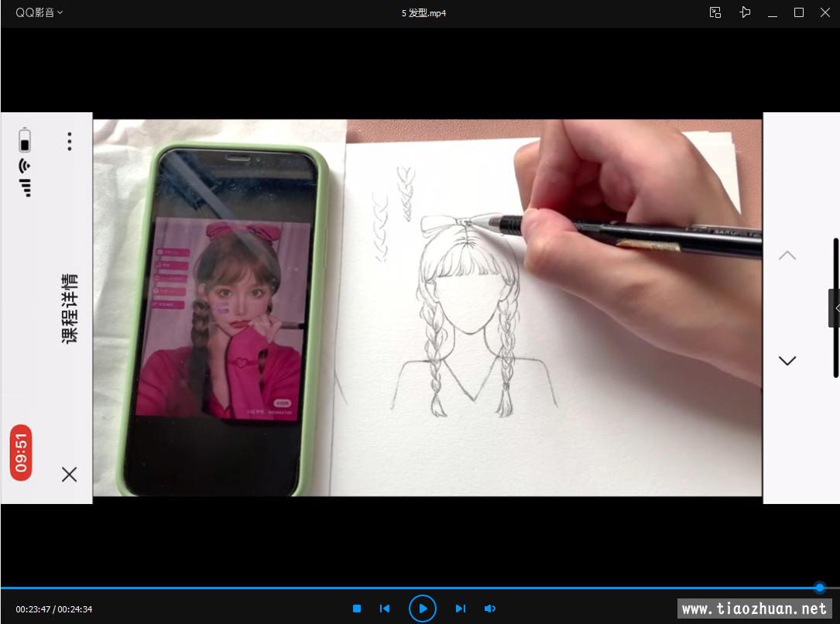The height and width of the screenshot is (624, 840).
Task: Click the black down chevron arrow
Action: pos(787,361)
